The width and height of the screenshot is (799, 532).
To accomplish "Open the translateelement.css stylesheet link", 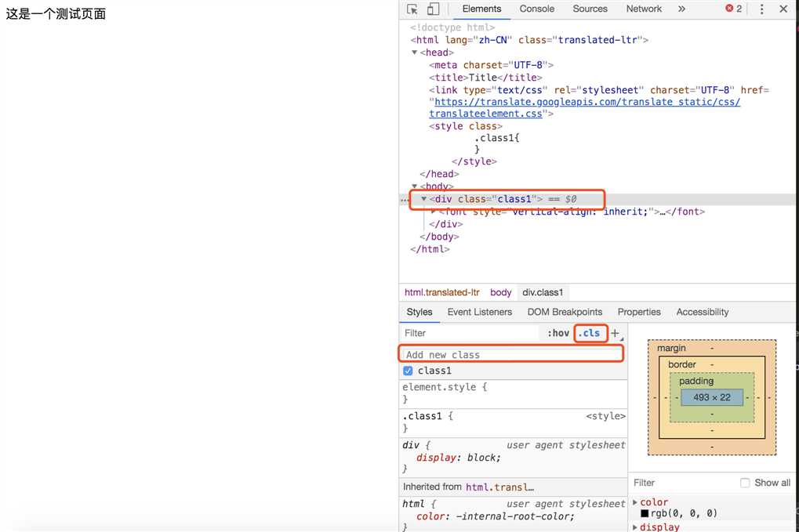I will coord(584,108).
